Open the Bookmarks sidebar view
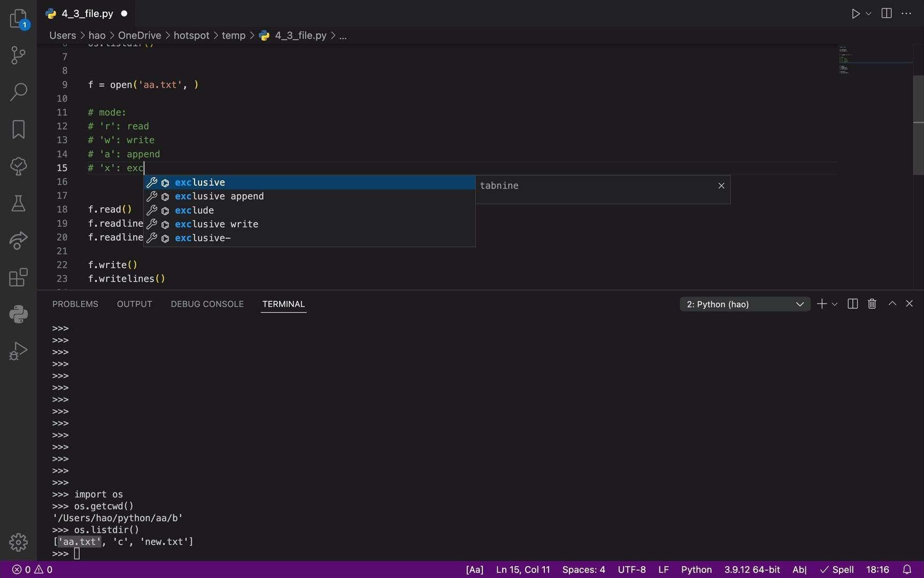Screen dimensions: 924x578 pyautogui.click(x=19, y=129)
